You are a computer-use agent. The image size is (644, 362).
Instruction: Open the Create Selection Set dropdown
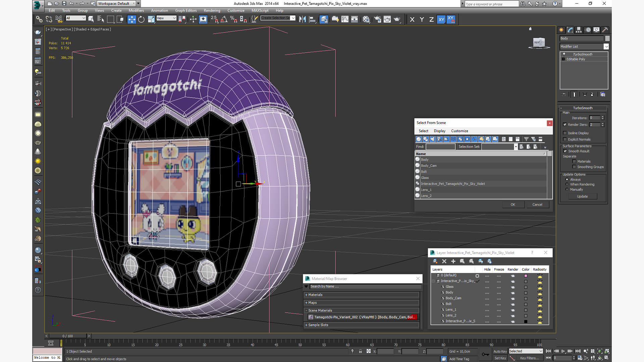(x=278, y=18)
